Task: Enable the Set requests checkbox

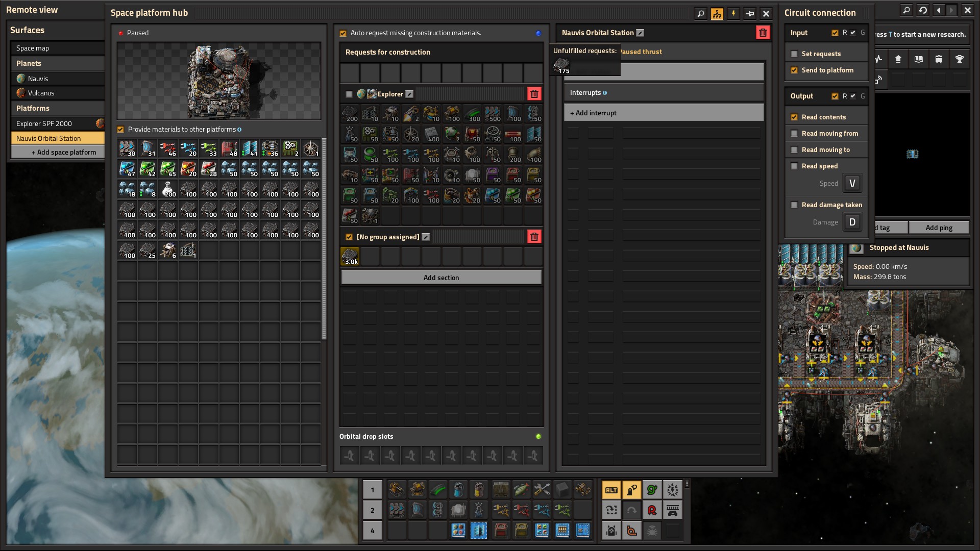Action: pyautogui.click(x=794, y=54)
